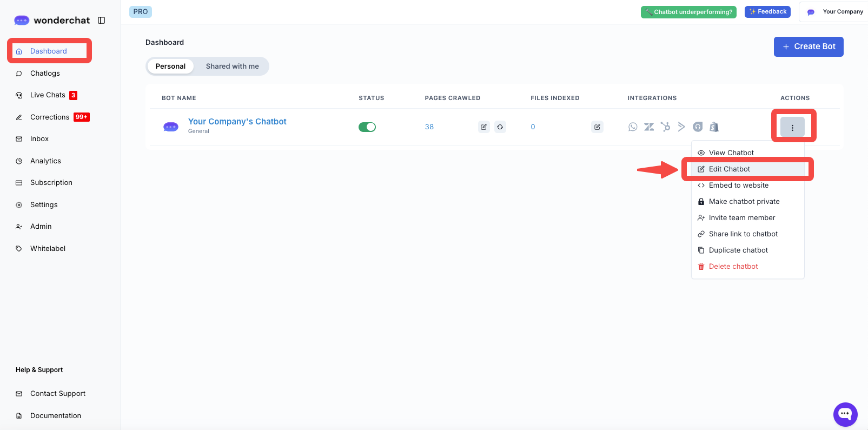Open the three-dot actions menu

pos(792,128)
